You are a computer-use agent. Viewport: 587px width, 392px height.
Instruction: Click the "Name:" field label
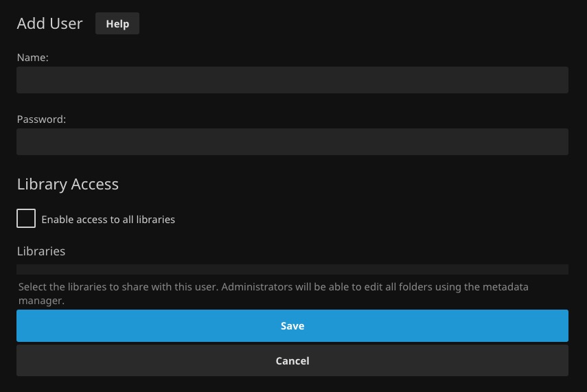coord(32,57)
